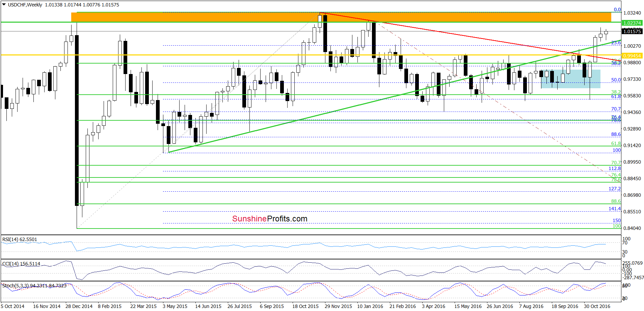Image resolution: width=644 pixels, height=311 pixels.
Task: Click the 3 Apr 2016 date label
Action: coord(433,306)
